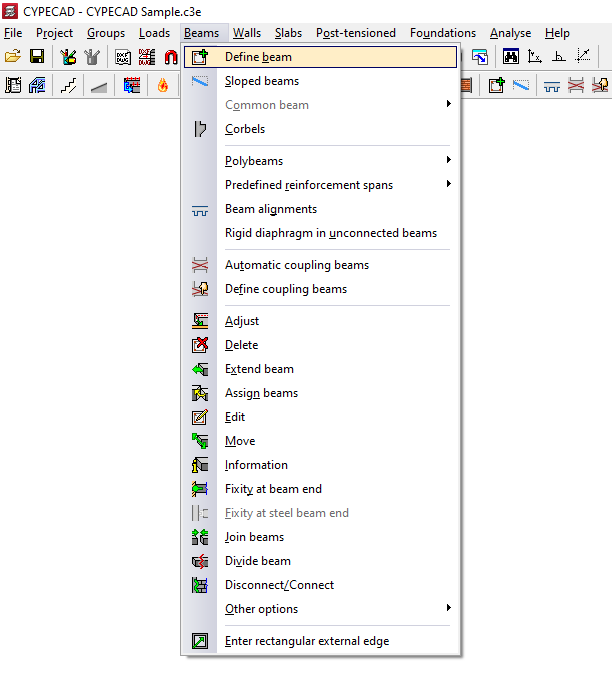The width and height of the screenshot is (612, 699).
Task: Open the Project menu
Action: 54,33
